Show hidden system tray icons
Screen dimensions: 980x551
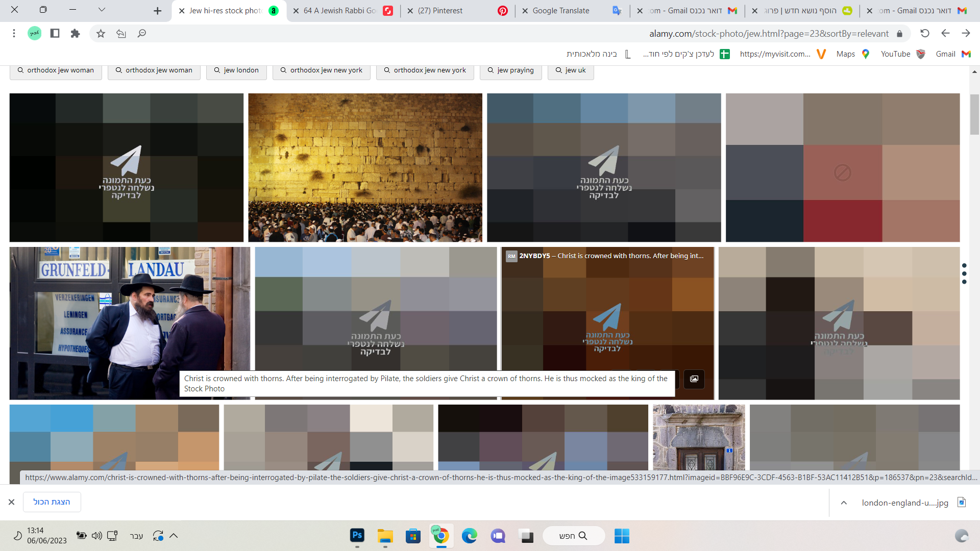(x=174, y=536)
